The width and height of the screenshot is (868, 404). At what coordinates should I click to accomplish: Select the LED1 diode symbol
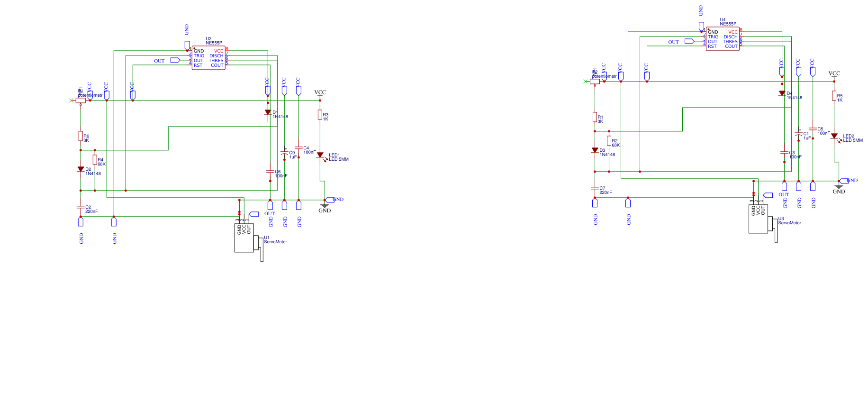[x=320, y=156]
